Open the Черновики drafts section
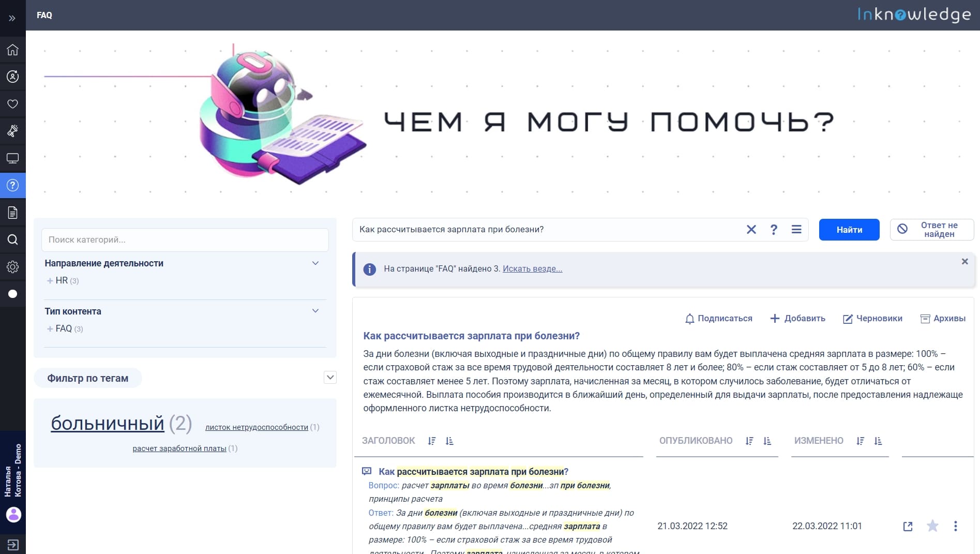The height and width of the screenshot is (554, 980). tap(872, 319)
